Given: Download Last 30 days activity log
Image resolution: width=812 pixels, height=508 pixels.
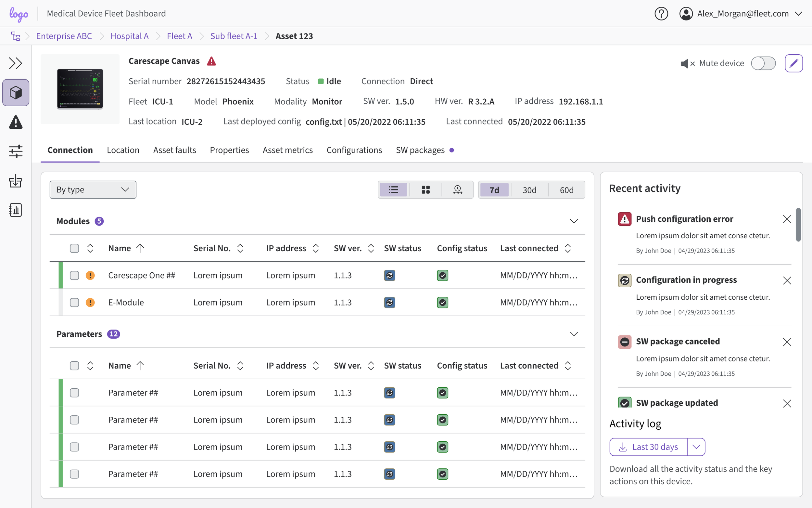Looking at the screenshot, I should click(648, 447).
